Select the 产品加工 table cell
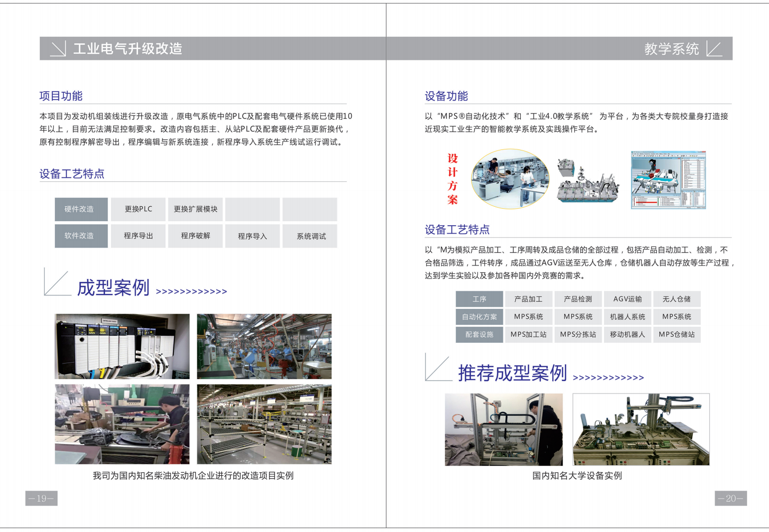Image resolution: width=769 pixels, height=532 pixels. point(529,299)
